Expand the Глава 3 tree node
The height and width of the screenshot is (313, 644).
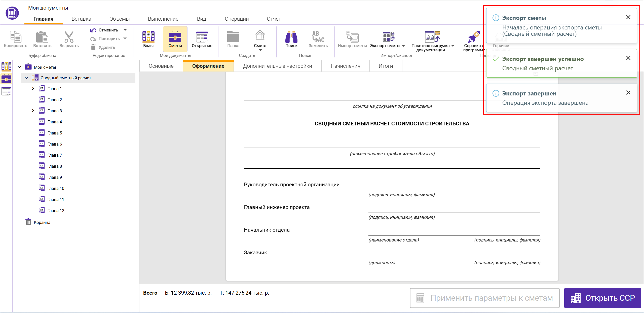[33, 111]
